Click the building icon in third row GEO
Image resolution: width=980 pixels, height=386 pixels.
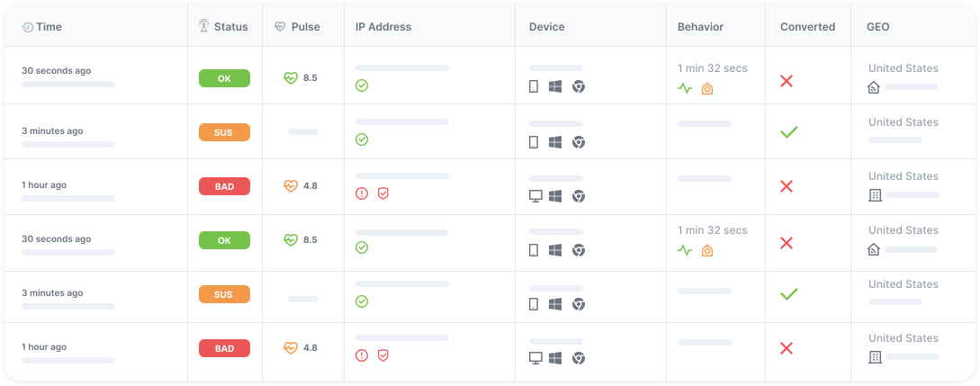tap(874, 195)
